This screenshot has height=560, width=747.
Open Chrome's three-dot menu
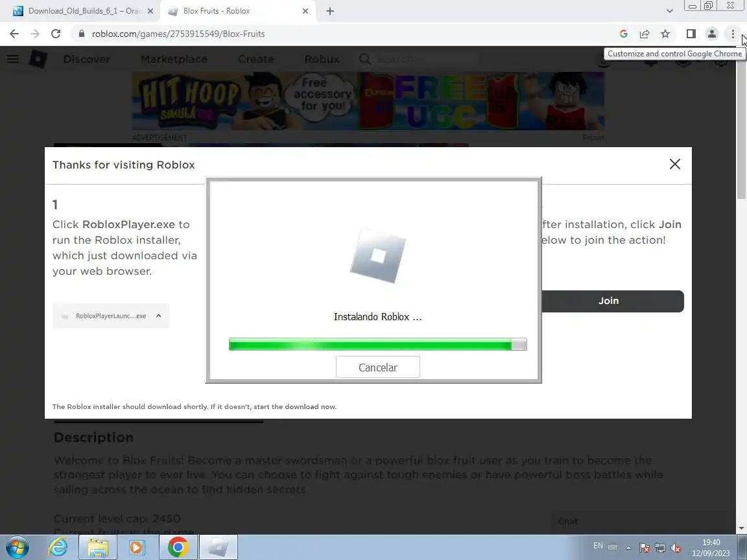pyautogui.click(x=733, y=34)
